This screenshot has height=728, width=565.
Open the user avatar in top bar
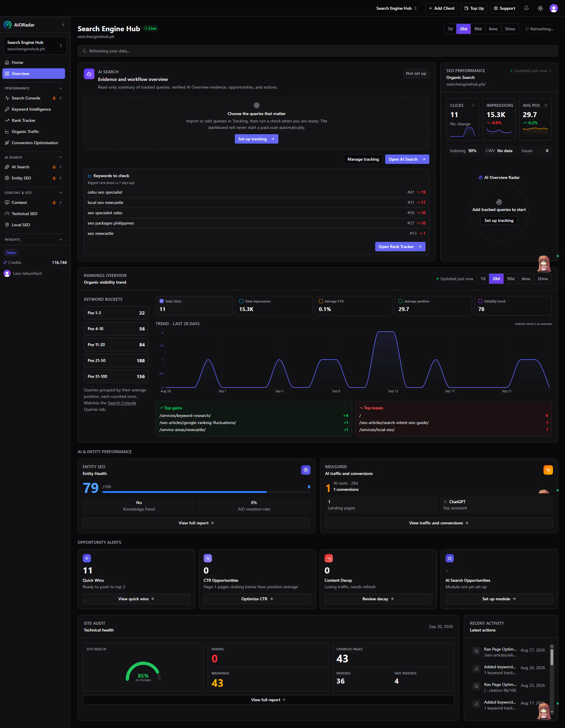point(554,8)
